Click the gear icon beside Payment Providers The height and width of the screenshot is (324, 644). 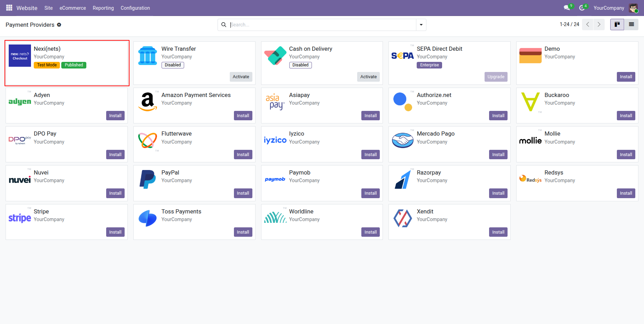pos(59,25)
